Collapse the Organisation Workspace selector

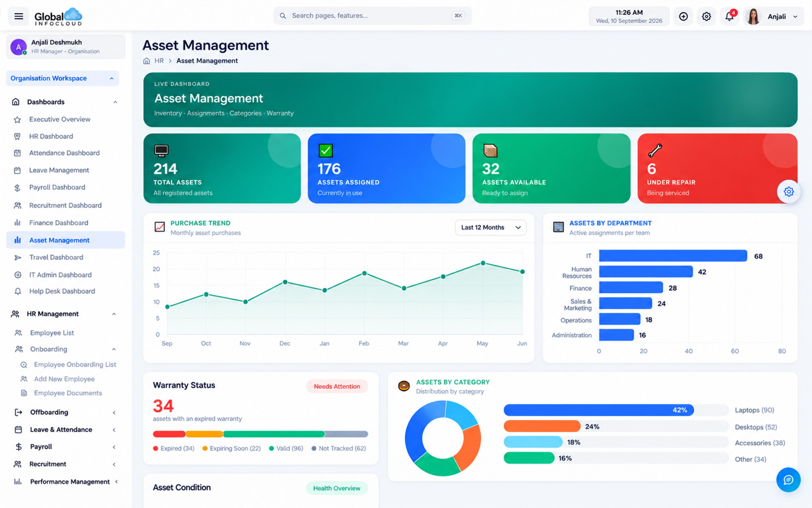coord(62,78)
